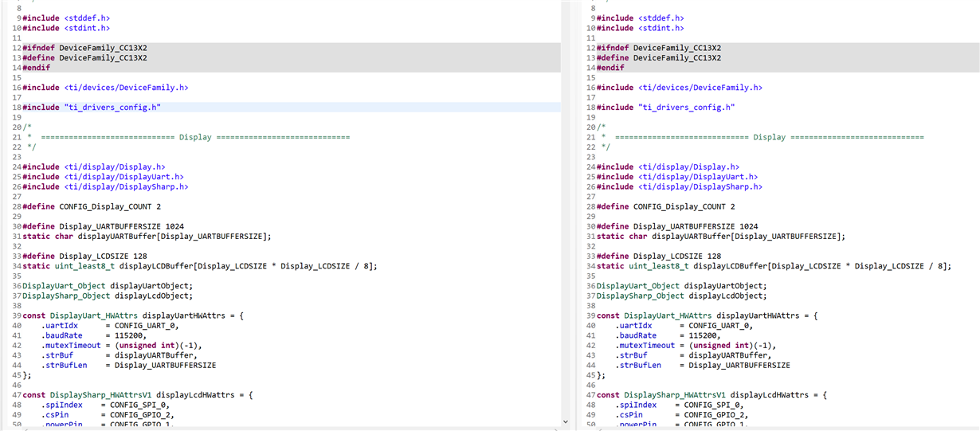
Task: Click '<ti/display/DisplayUart.h>' in left pane
Action: tap(123, 177)
